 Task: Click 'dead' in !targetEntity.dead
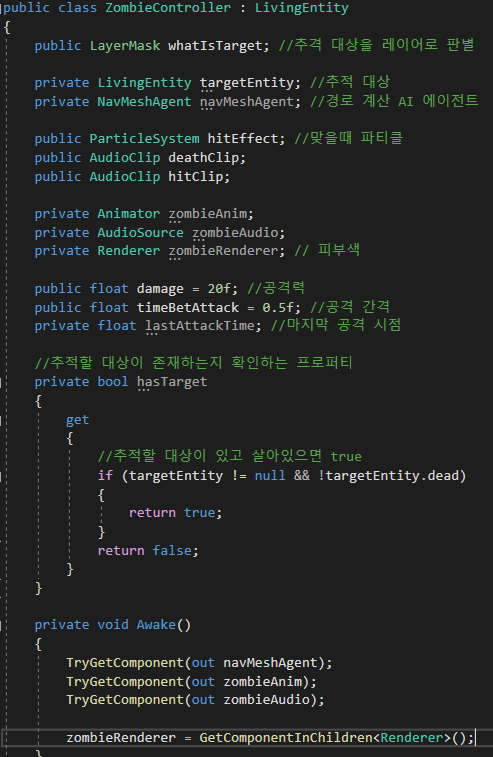point(443,476)
